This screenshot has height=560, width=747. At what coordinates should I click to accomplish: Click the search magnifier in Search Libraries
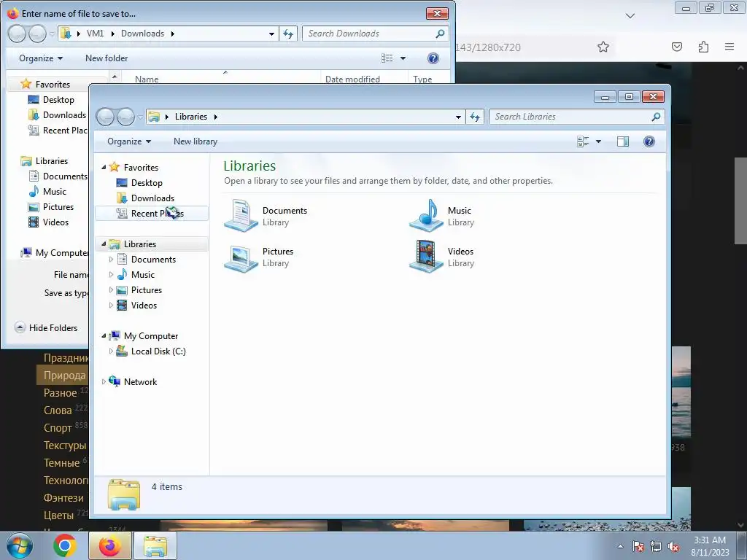656,117
